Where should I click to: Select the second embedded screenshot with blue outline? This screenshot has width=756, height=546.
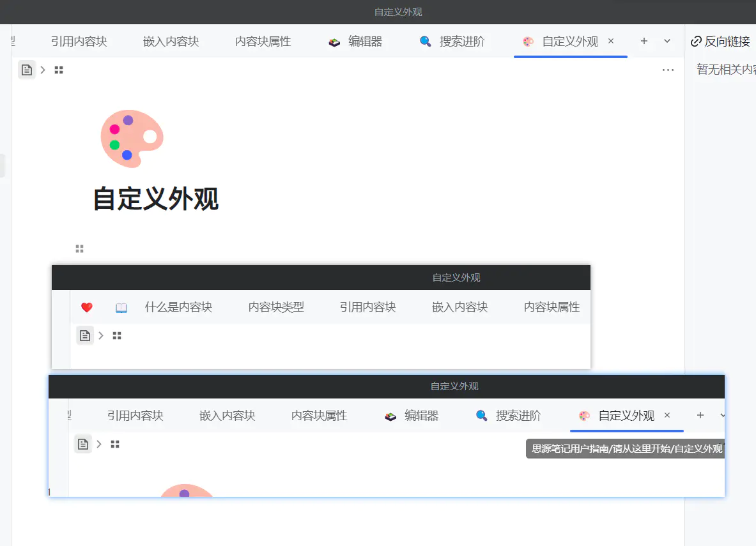387,436
